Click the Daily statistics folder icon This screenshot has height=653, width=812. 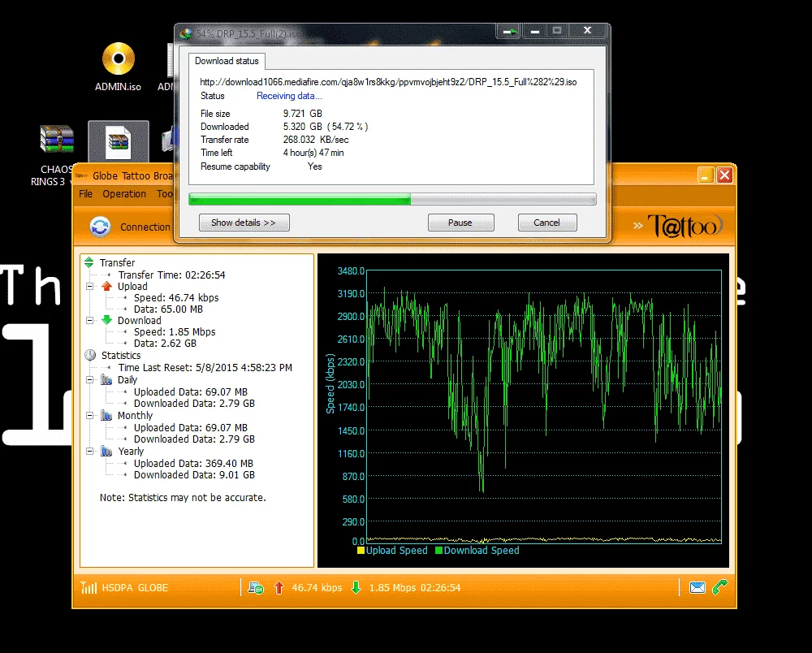click(106, 379)
